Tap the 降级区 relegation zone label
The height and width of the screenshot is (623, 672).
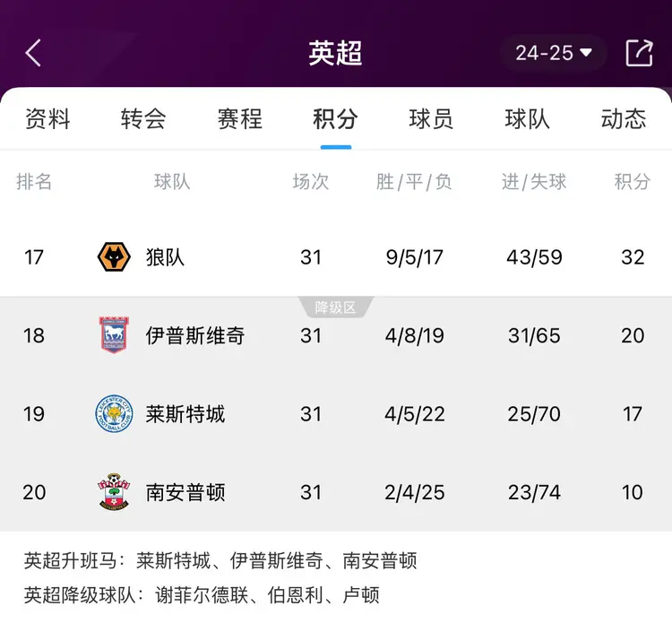[x=335, y=307]
